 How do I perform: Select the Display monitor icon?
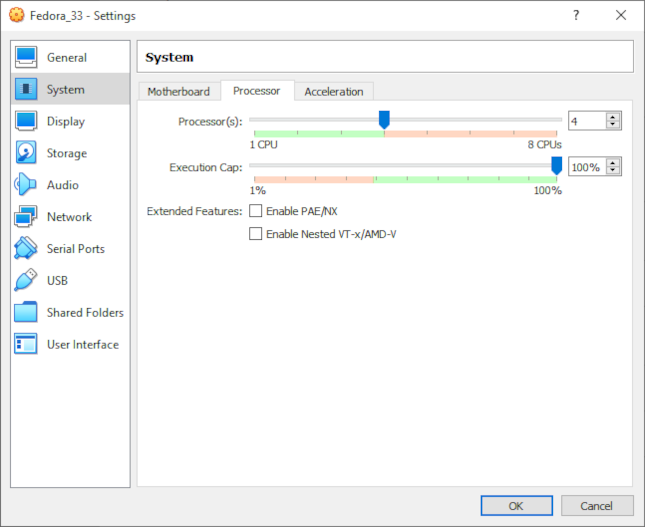coord(26,122)
